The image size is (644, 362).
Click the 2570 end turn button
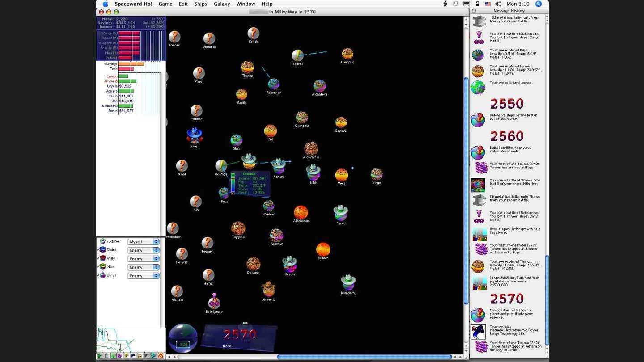pos(240,333)
